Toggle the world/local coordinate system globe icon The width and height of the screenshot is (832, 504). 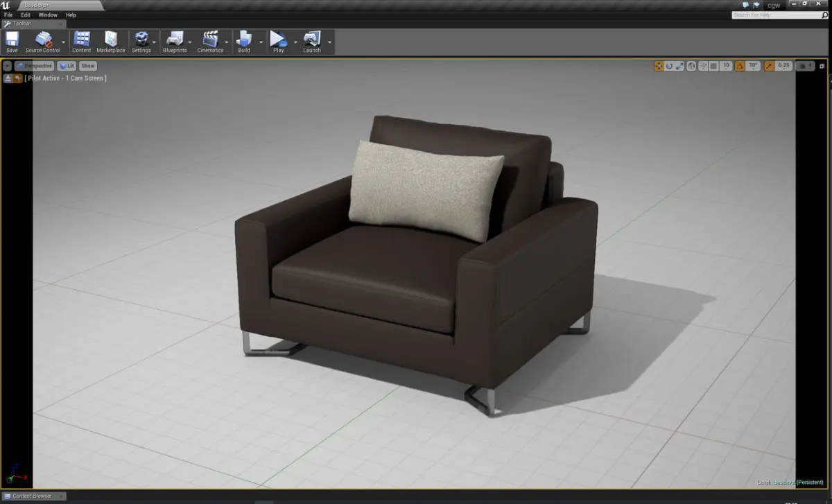[691, 66]
